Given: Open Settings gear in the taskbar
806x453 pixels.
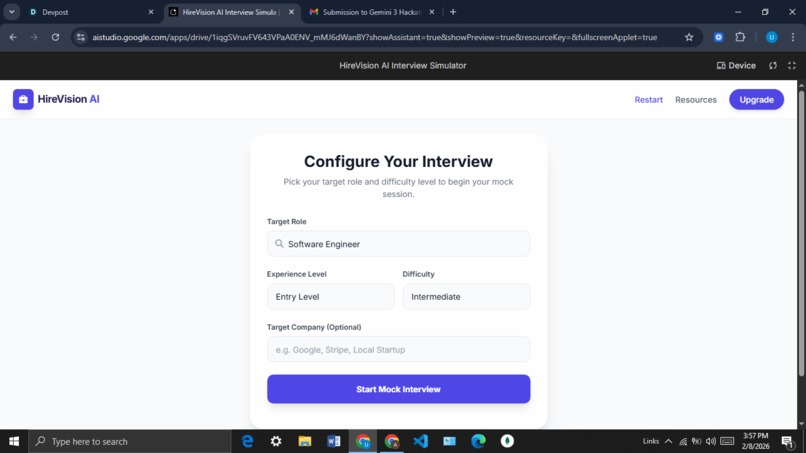Looking at the screenshot, I should pyautogui.click(x=276, y=441).
